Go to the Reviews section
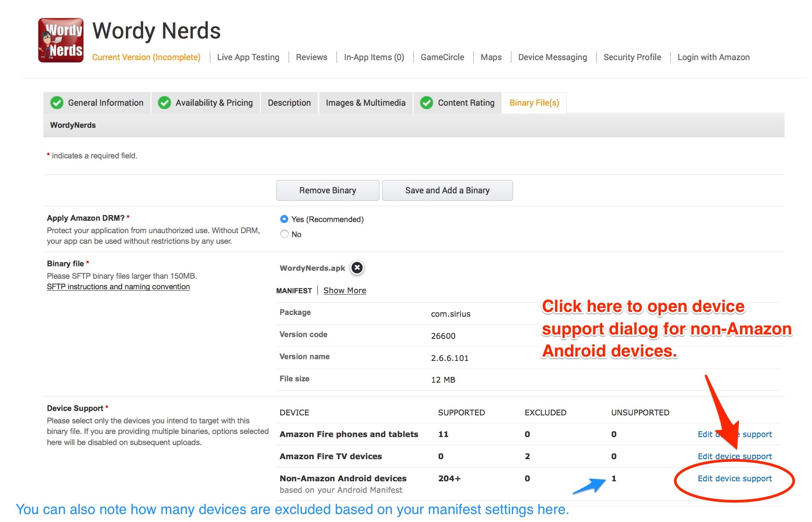812x522 pixels. click(x=311, y=57)
